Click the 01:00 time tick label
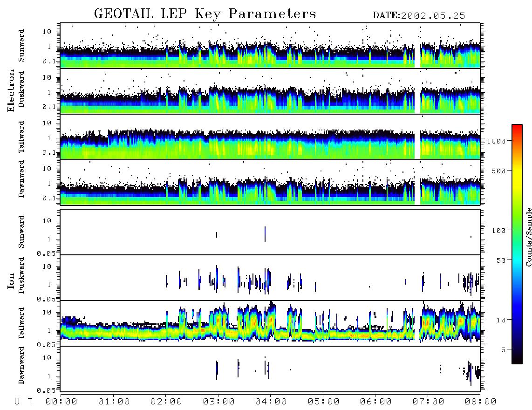The image size is (532, 410). (x=114, y=402)
